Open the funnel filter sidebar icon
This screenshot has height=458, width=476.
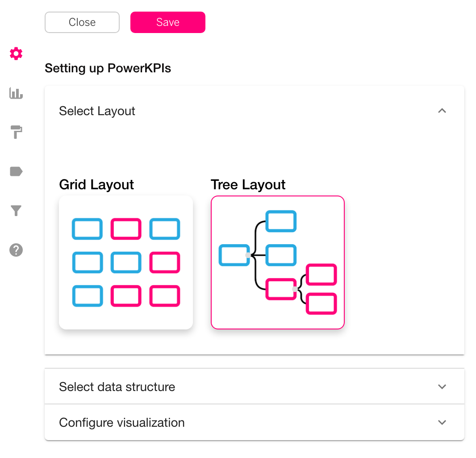[16, 211]
